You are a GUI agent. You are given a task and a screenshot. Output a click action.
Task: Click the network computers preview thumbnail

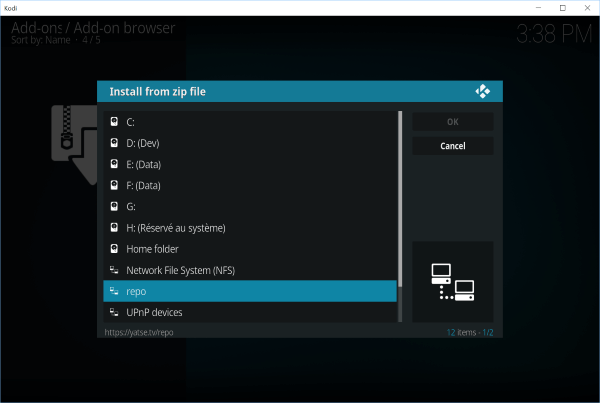pyautogui.click(x=452, y=281)
